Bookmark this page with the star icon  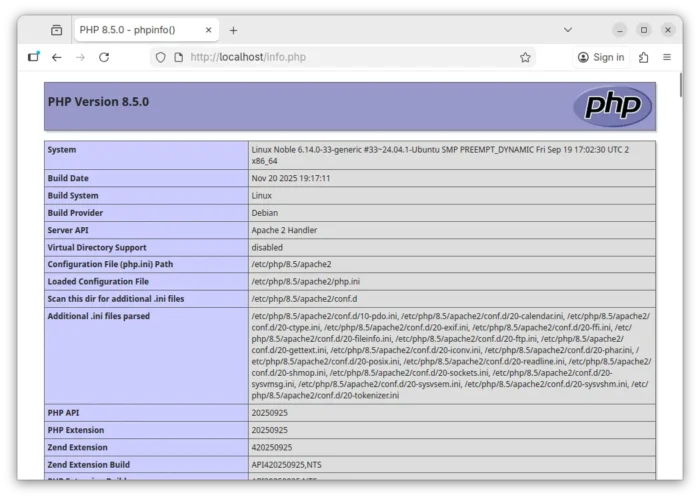tap(525, 58)
